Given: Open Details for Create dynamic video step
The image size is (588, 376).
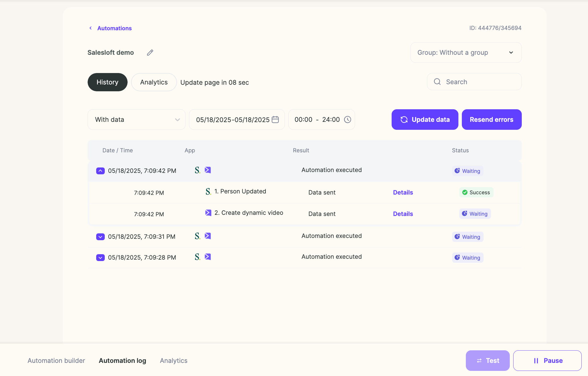Looking at the screenshot, I should pos(403,214).
